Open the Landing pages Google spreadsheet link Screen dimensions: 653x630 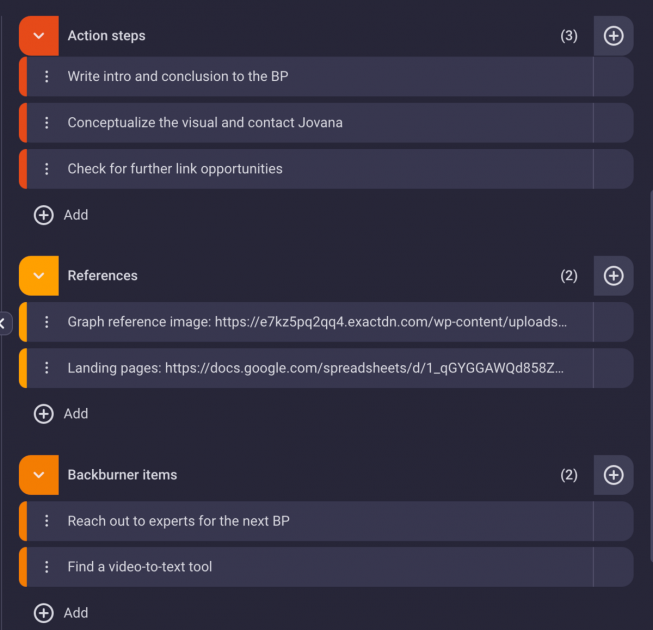(x=364, y=368)
